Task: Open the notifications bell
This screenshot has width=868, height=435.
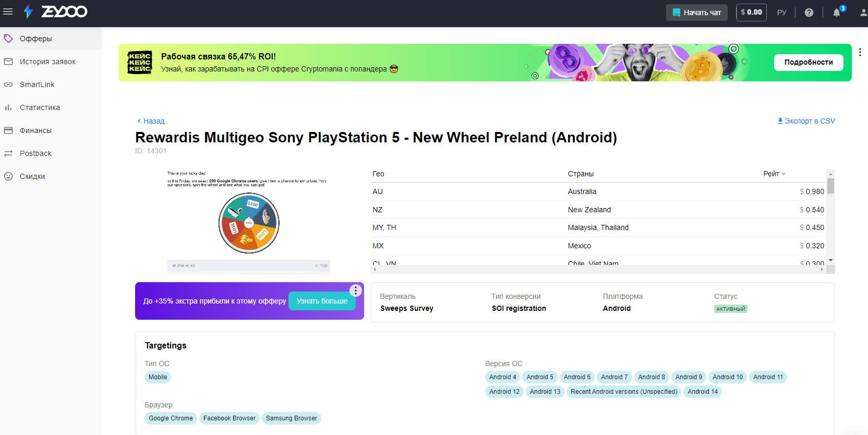Action: click(x=837, y=13)
